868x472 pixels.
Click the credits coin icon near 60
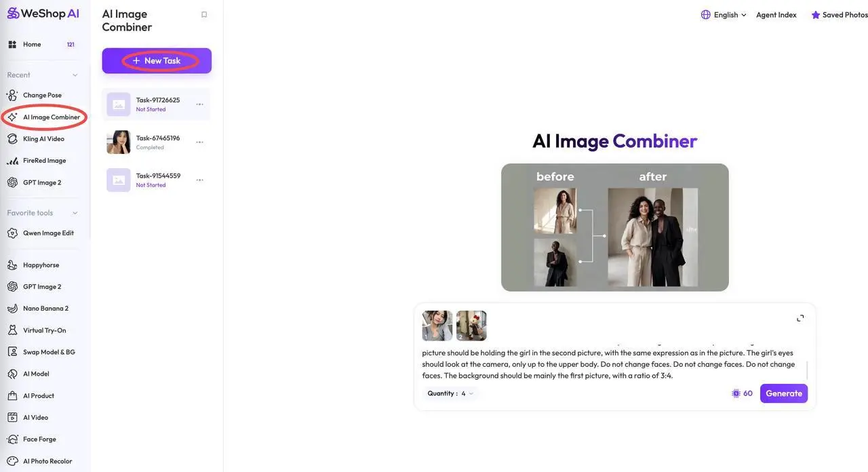pyautogui.click(x=736, y=393)
